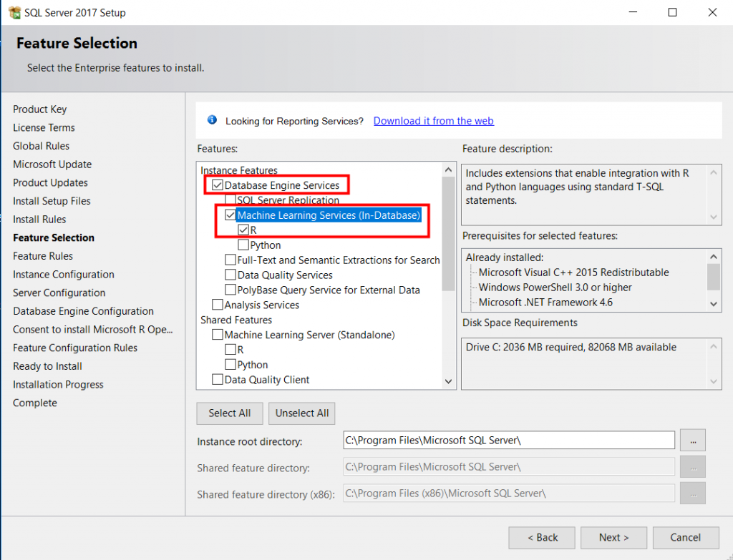Select the Install Setup Files step
Viewport: 733px width, 560px height.
(52, 201)
